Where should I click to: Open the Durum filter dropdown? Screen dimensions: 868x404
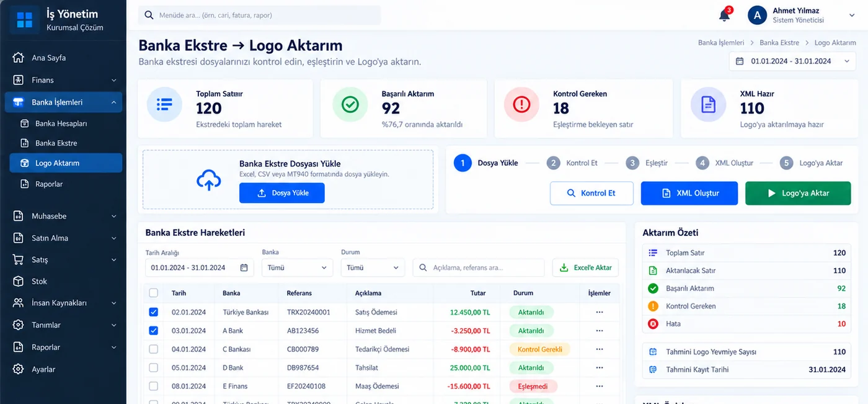point(373,267)
